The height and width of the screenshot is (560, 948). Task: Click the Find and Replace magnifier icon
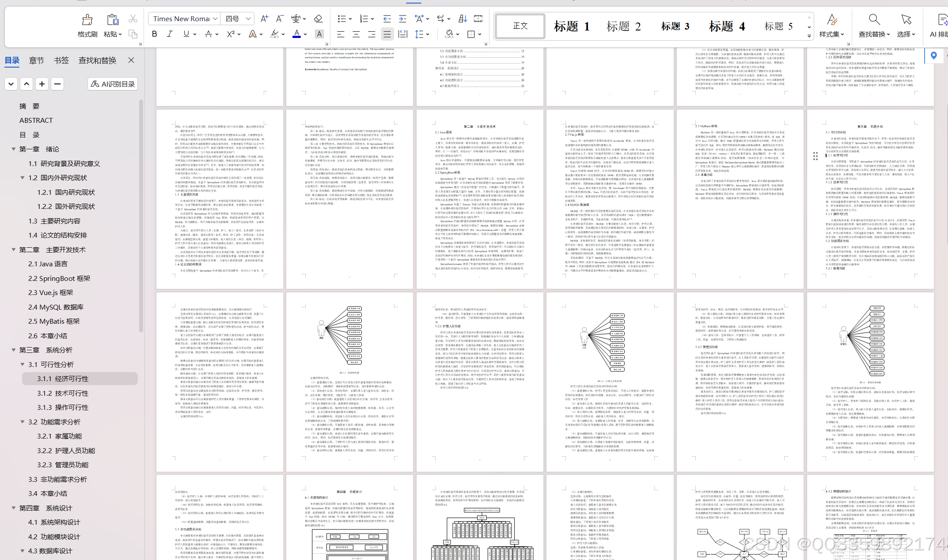tap(874, 20)
